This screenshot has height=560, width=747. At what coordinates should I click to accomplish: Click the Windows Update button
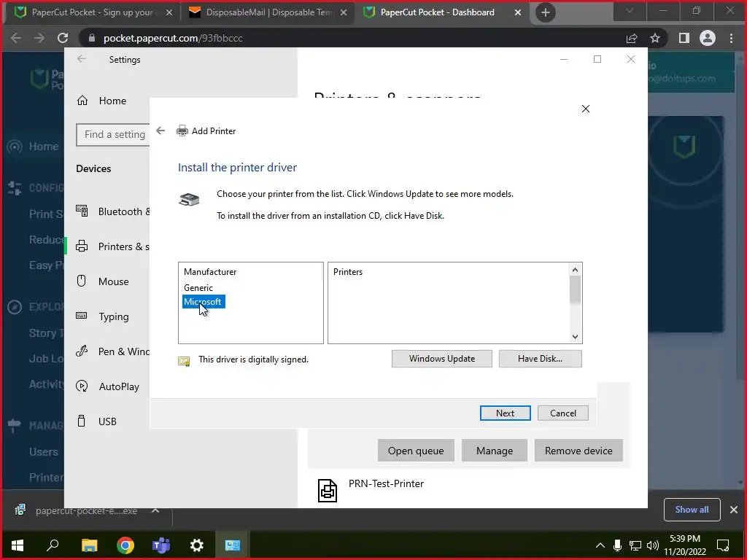(441, 359)
